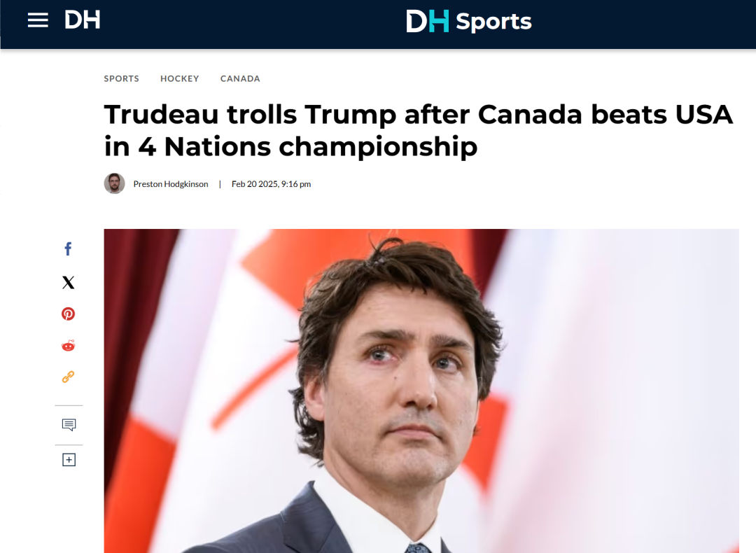
Task: Open the HOCKEY category breadcrumb
Action: click(180, 78)
